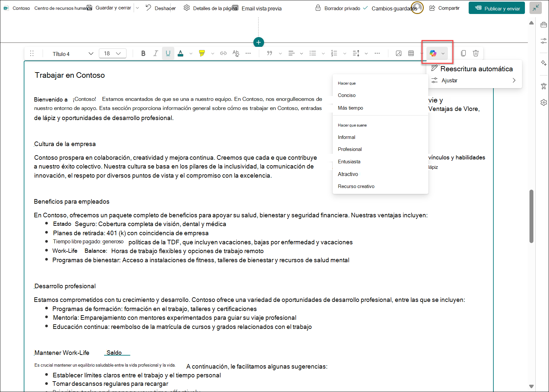Click the scroll down arrow
549x392 pixels.
click(x=531, y=386)
